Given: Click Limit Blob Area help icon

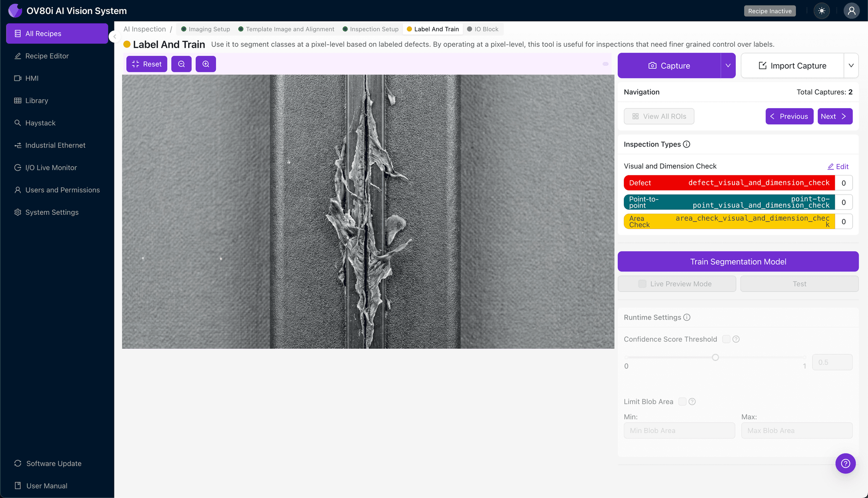Looking at the screenshot, I should (x=692, y=401).
